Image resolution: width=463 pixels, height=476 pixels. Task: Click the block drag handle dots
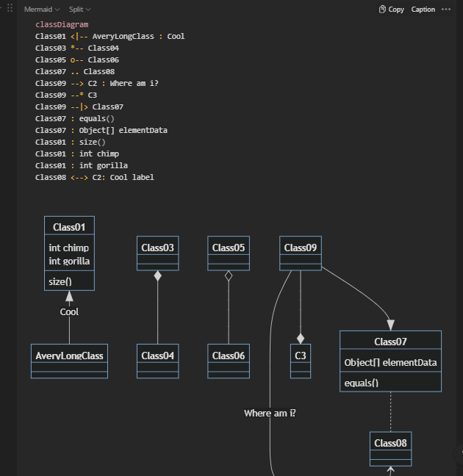tap(10, 8)
